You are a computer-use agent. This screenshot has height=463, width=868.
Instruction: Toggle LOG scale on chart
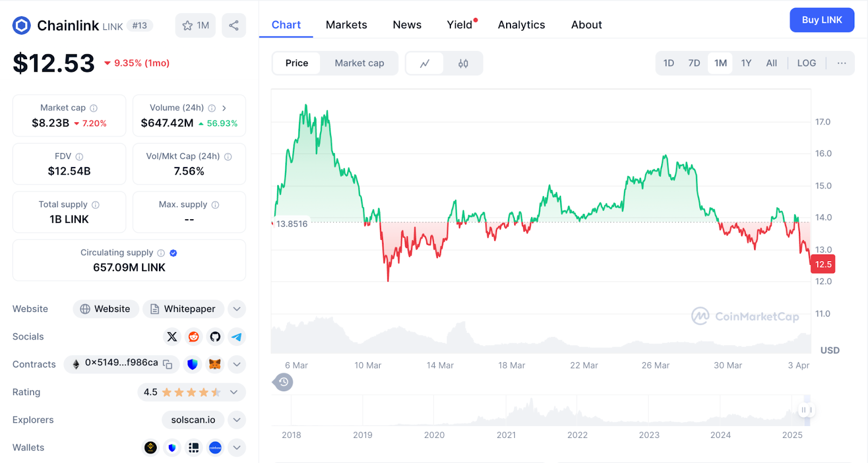[x=806, y=63]
